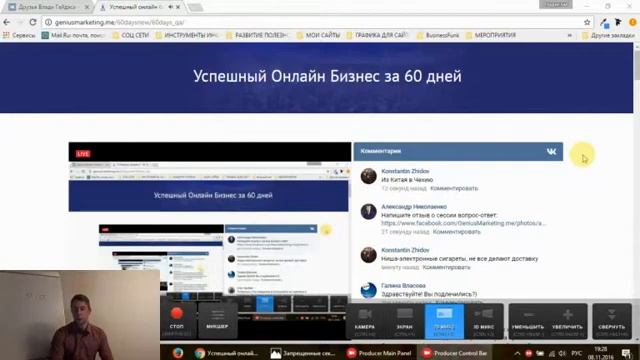Click the red СТОП record button
640x360 pixels.
(177, 320)
